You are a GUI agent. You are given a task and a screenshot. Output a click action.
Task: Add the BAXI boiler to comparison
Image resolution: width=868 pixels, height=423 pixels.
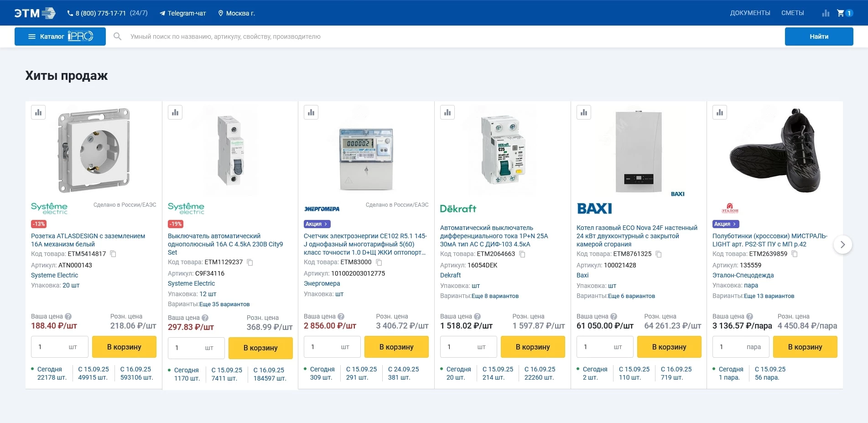[x=584, y=112]
